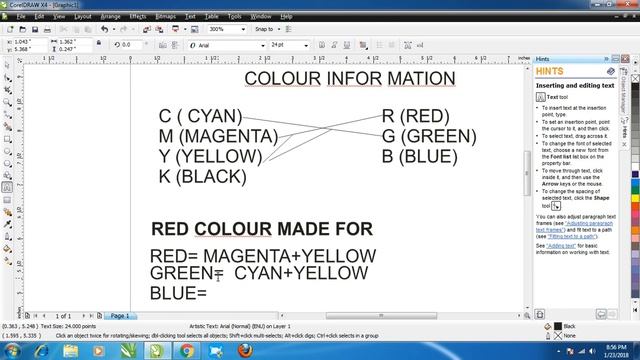Select the Pick tool in toolbox
This screenshot has height=360, width=640.
[x=7, y=65]
